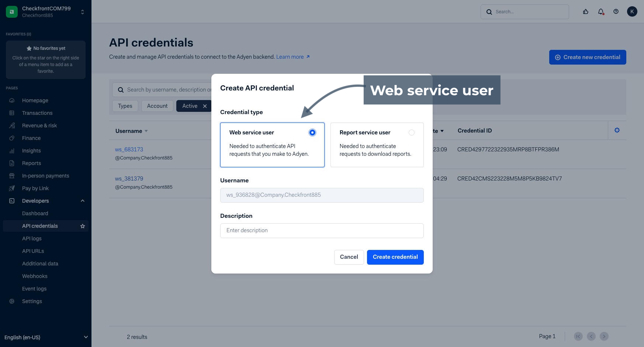The width and height of the screenshot is (644, 347).
Task: Click credential ID CRED42CMS223228M5M8P5KB9824TV7
Action: pyautogui.click(x=510, y=179)
